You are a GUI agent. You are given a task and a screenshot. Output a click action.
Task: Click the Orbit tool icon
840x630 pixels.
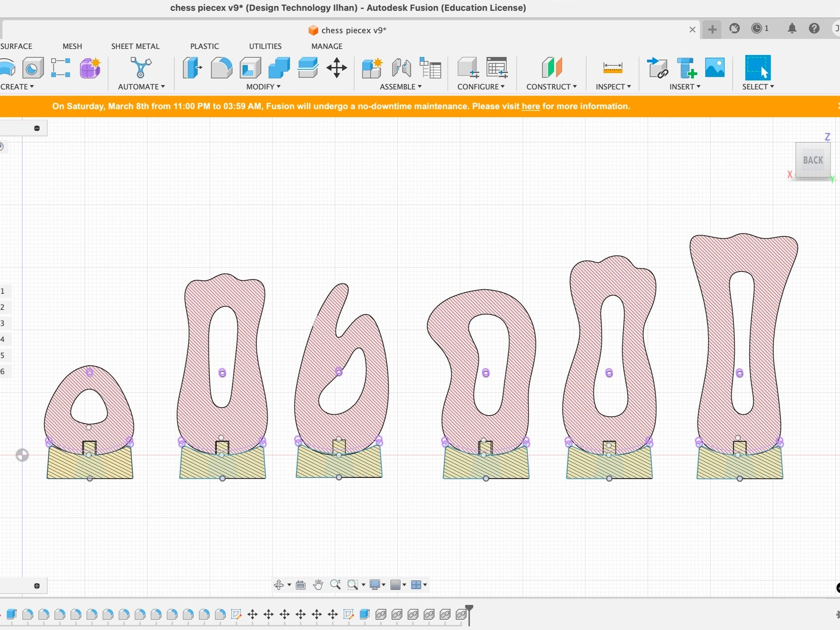click(279, 585)
